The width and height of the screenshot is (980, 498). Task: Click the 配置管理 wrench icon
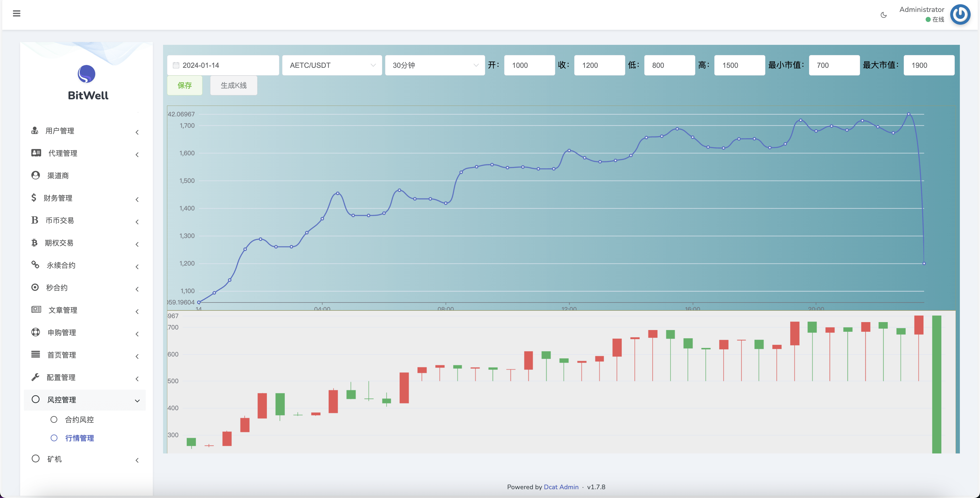pyautogui.click(x=35, y=377)
